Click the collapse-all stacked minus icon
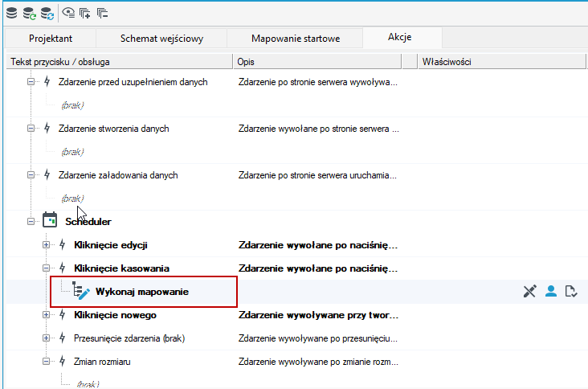 (102, 14)
